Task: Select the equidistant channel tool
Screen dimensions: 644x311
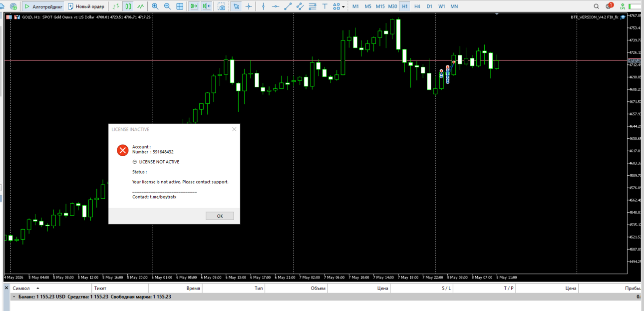Action: tap(300, 6)
